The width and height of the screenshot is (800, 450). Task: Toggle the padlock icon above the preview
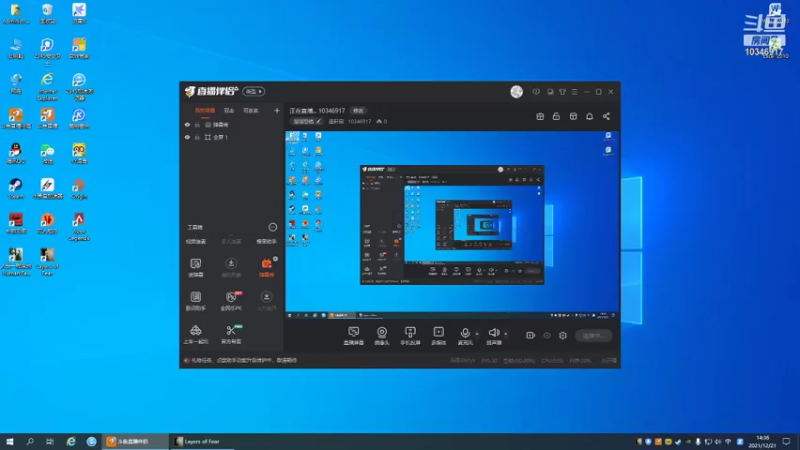pyautogui.click(x=556, y=116)
